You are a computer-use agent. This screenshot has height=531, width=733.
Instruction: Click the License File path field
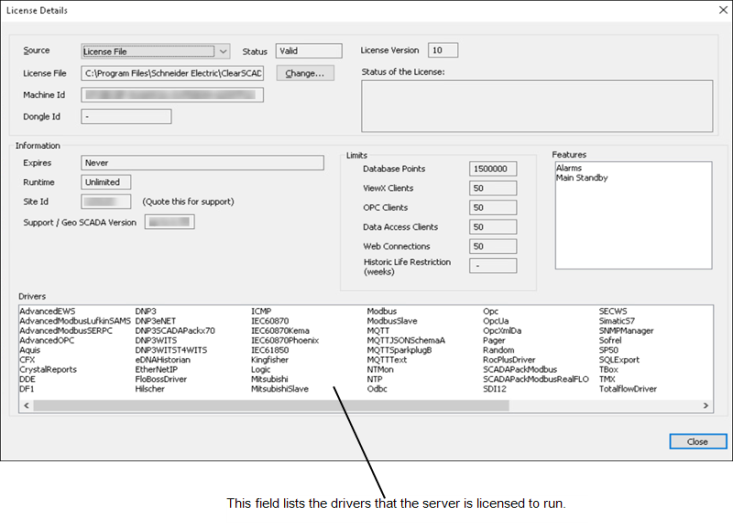pos(172,73)
